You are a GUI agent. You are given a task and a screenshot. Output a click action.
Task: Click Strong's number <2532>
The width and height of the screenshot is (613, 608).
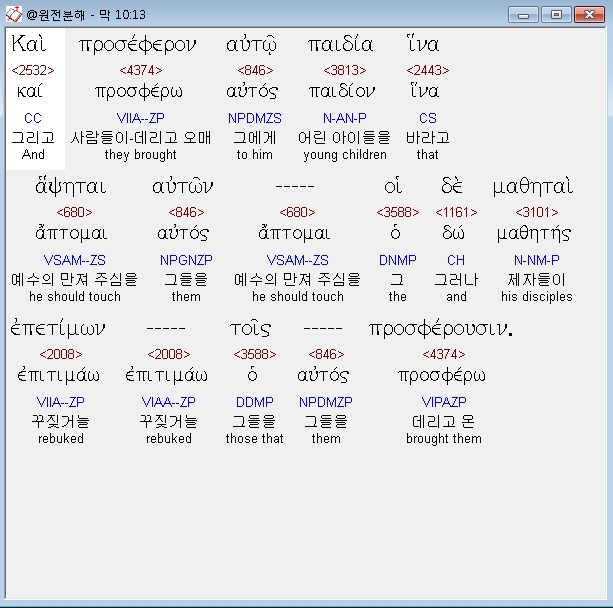(33, 70)
